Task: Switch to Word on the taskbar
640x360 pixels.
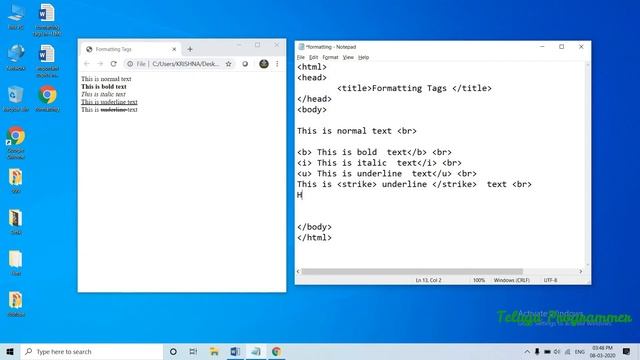Action: (235, 351)
